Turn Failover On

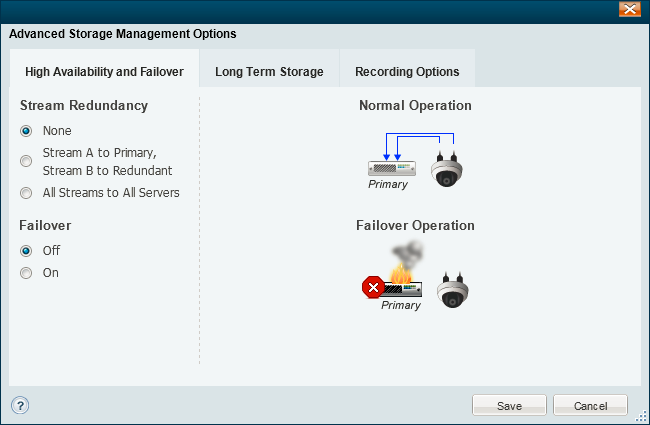pyautogui.click(x=26, y=273)
